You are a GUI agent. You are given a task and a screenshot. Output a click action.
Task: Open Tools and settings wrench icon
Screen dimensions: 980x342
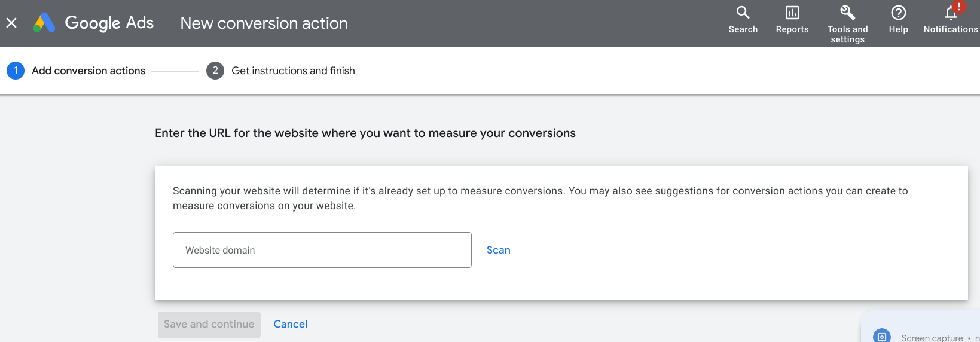click(x=847, y=13)
